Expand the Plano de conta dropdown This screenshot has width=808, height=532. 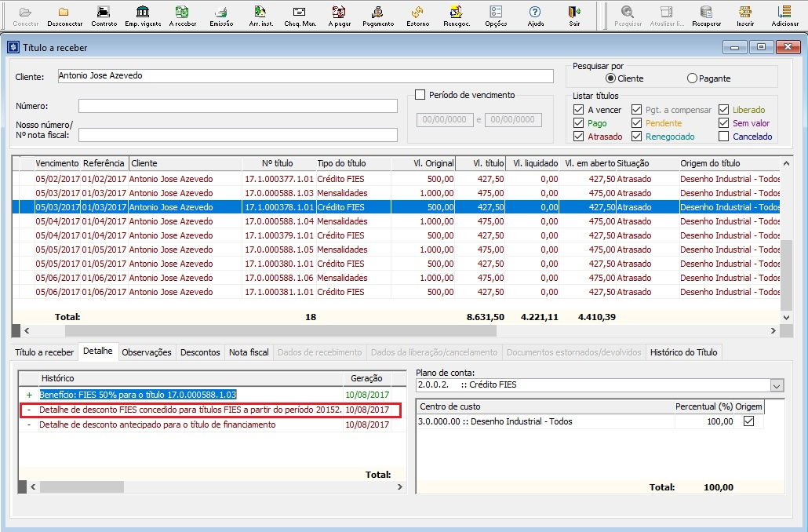tap(777, 385)
